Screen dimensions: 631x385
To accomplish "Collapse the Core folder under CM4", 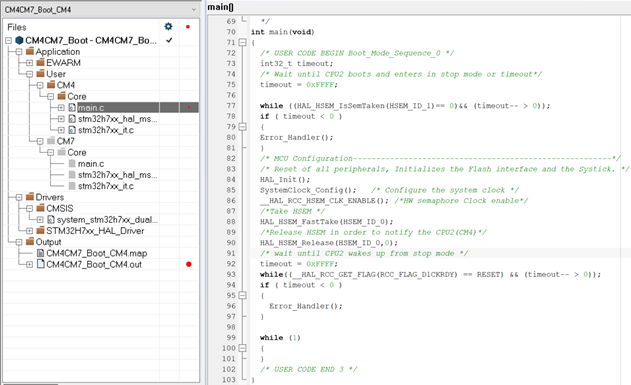I will [50, 97].
